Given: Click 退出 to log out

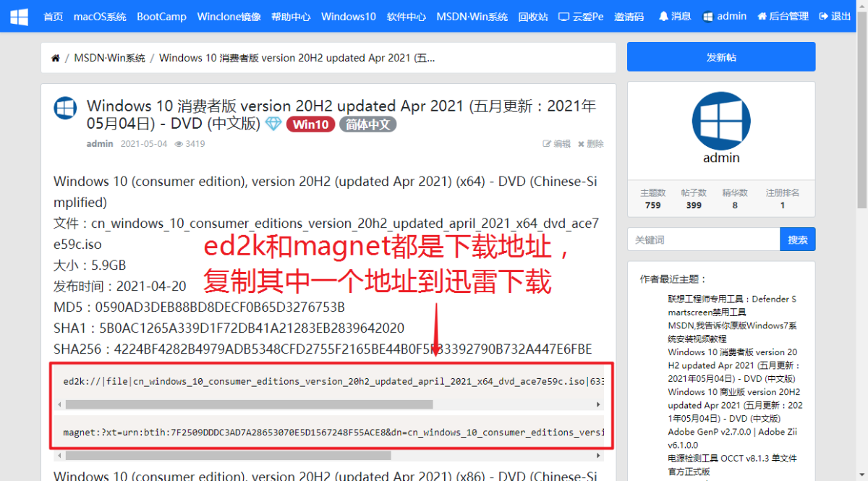Looking at the screenshot, I should (x=835, y=16).
